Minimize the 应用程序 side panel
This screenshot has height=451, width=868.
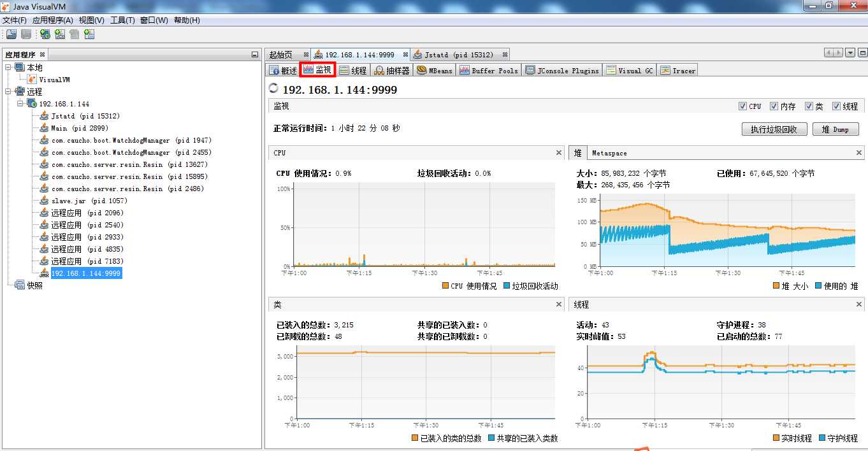pos(255,55)
